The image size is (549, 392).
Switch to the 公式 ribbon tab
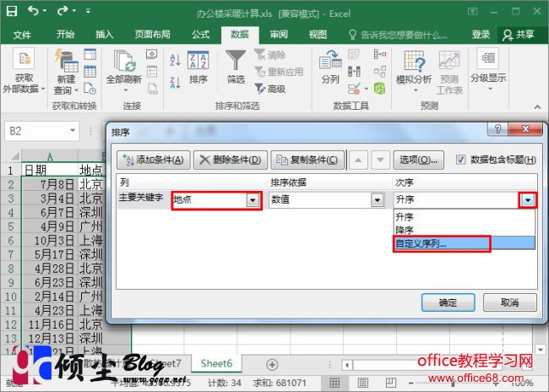coord(201,35)
